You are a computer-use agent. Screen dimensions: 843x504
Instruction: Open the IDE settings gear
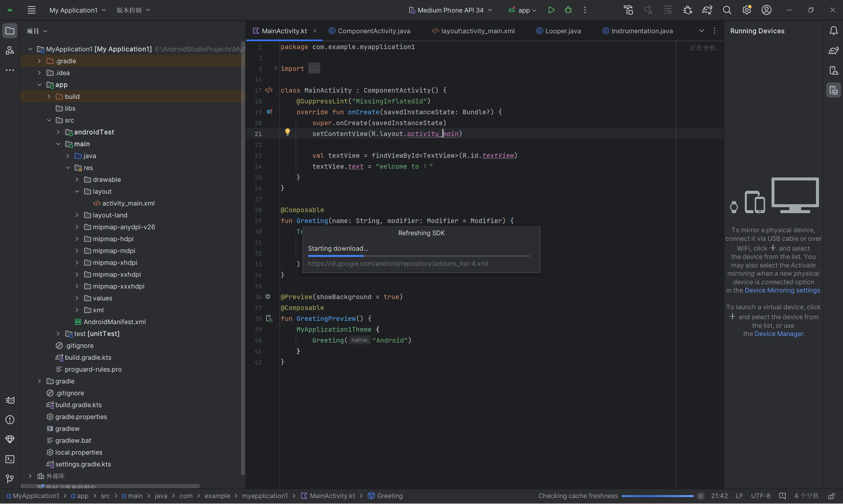(x=746, y=10)
